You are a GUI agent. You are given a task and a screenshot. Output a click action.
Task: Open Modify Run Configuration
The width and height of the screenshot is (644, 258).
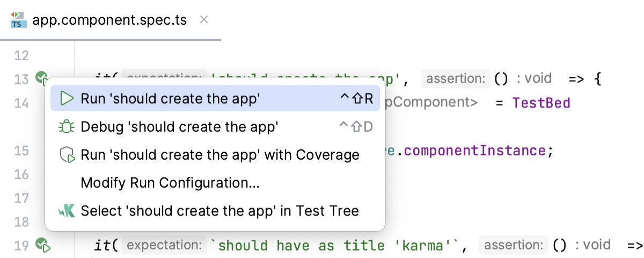[x=170, y=183]
